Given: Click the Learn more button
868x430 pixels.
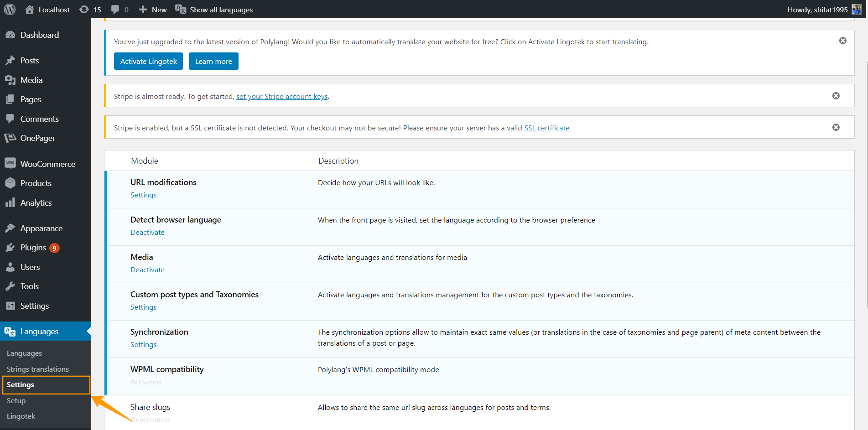Looking at the screenshot, I should click(213, 61).
